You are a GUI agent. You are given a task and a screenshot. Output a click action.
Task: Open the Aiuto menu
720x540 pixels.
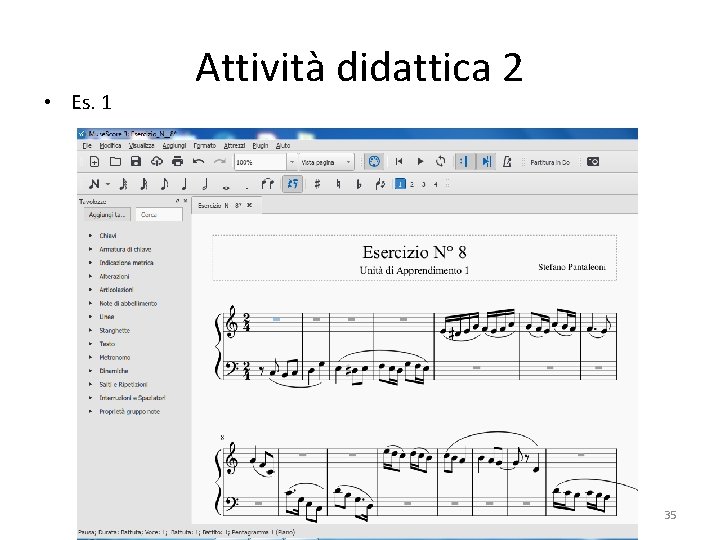283,146
